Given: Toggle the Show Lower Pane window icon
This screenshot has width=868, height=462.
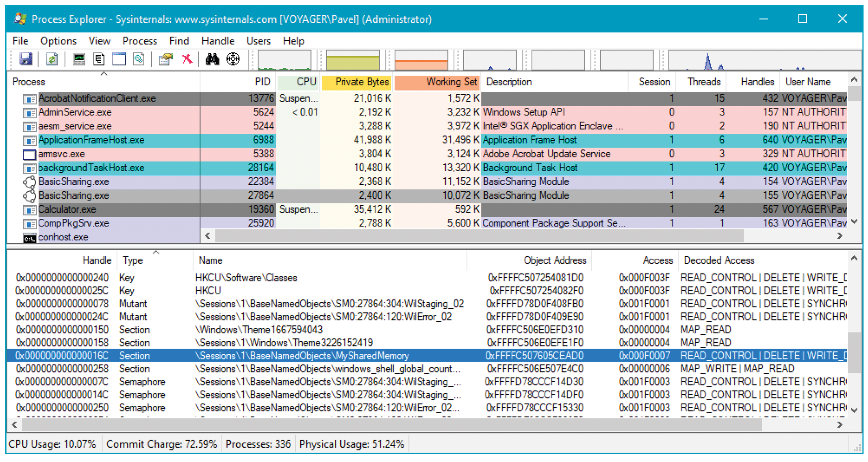Looking at the screenshot, I should pos(119,59).
